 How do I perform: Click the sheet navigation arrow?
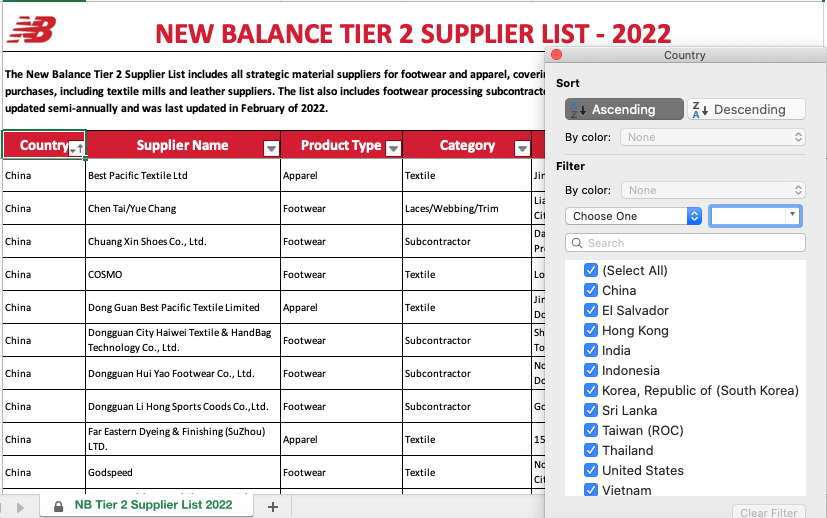click(20, 506)
